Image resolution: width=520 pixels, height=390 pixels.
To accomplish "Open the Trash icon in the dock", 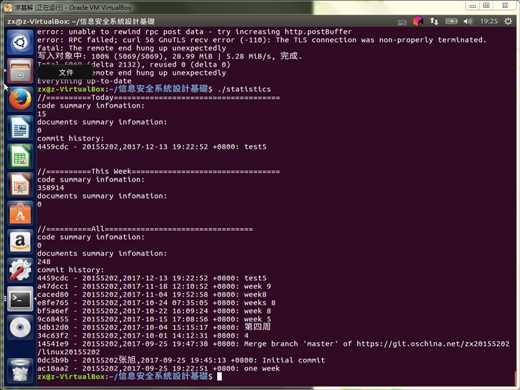I will [x=20, y=370].
